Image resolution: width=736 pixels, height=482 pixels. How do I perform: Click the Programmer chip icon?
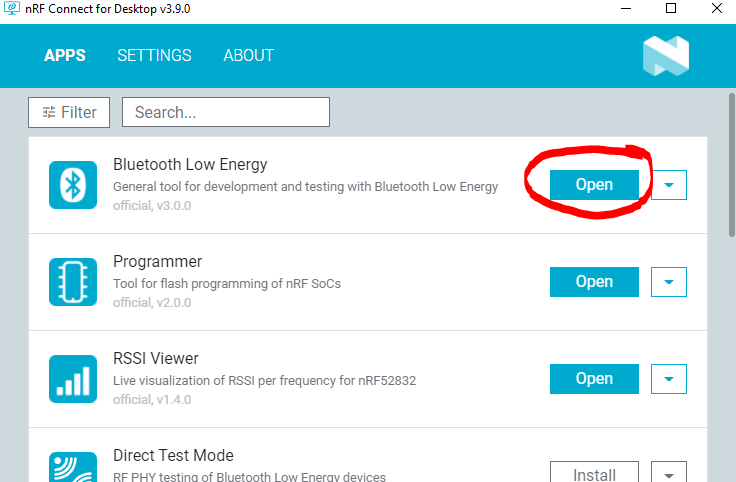coord(73,282)
